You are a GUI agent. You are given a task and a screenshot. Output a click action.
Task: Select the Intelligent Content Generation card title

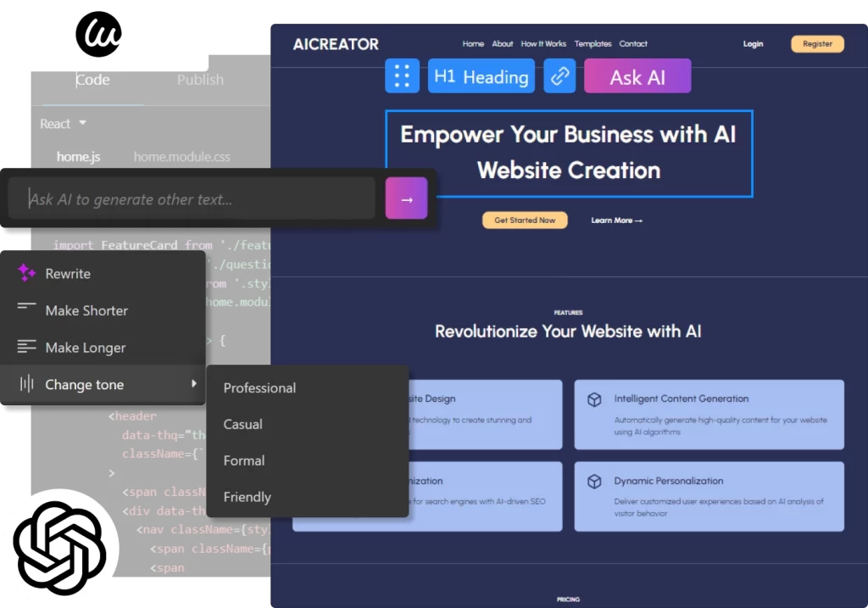tap(682, 399)
